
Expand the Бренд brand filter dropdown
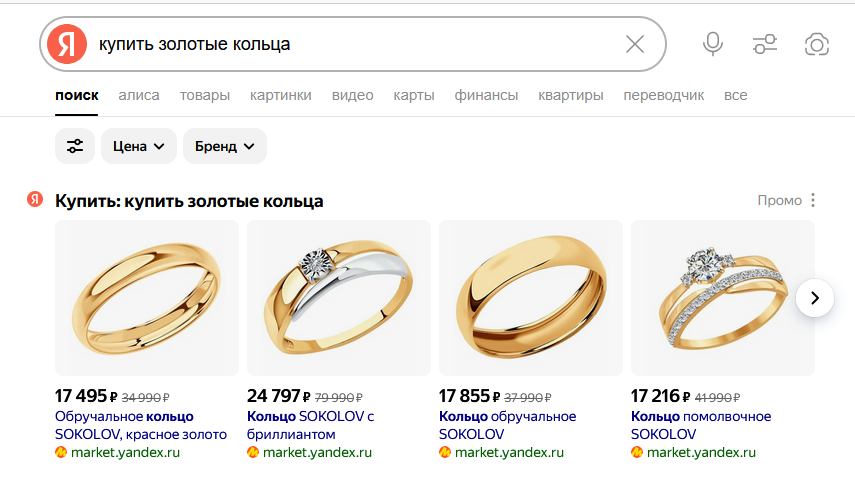point(225,146)
